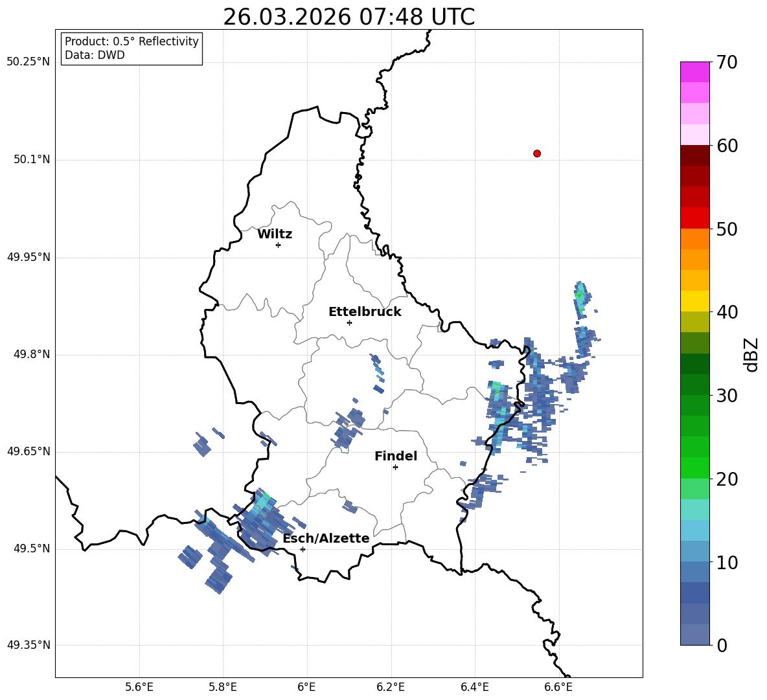Click the Data: DWD text
Viewport: 767px width, 700px height.
click(x=95, y=55)
